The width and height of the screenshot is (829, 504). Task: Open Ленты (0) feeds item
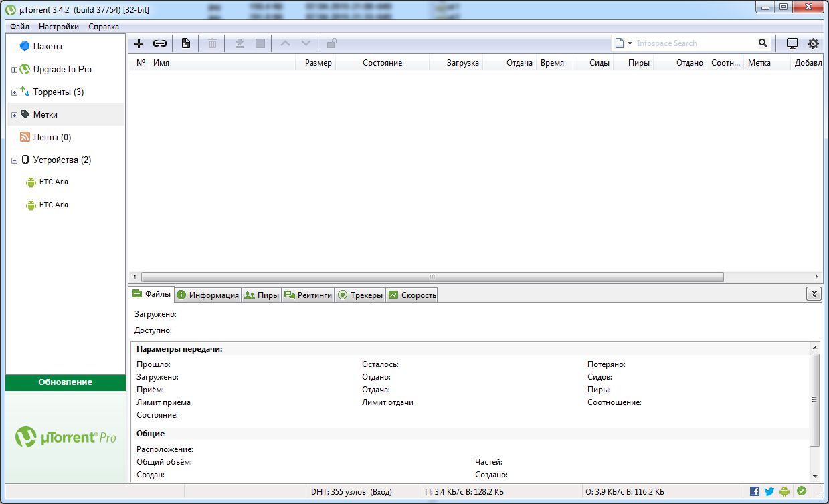(66, 137)
